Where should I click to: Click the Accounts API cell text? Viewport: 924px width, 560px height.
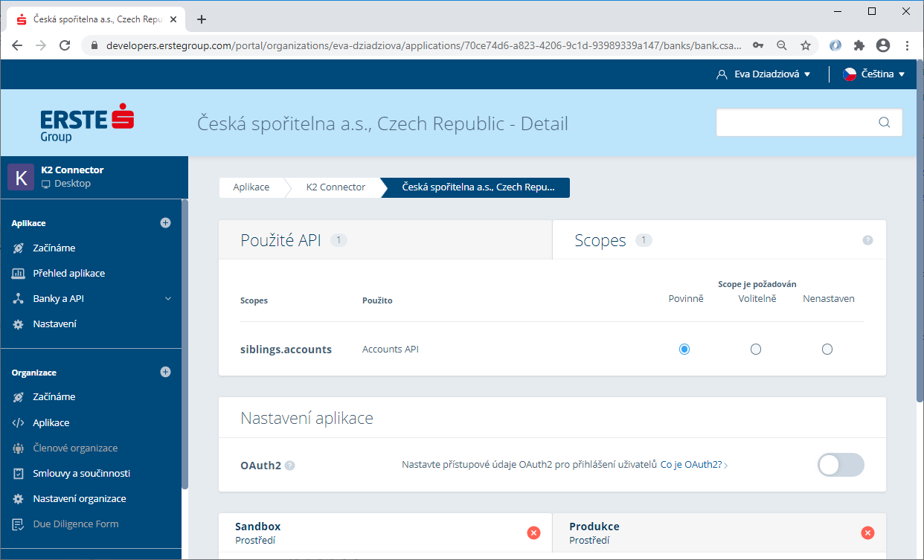click(x=391, y=349)
